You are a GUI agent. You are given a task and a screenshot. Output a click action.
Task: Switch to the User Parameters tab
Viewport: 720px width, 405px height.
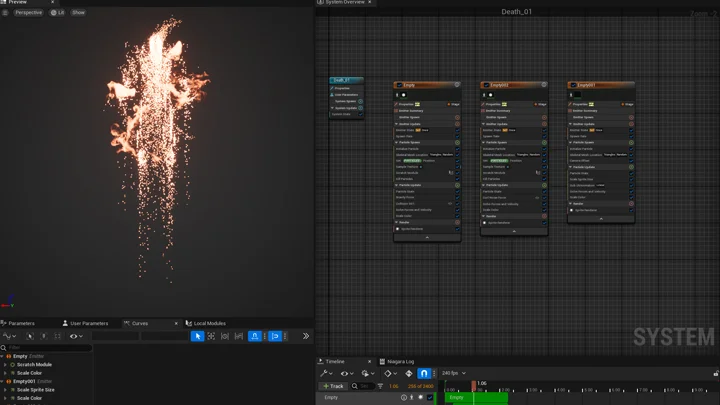85,323
